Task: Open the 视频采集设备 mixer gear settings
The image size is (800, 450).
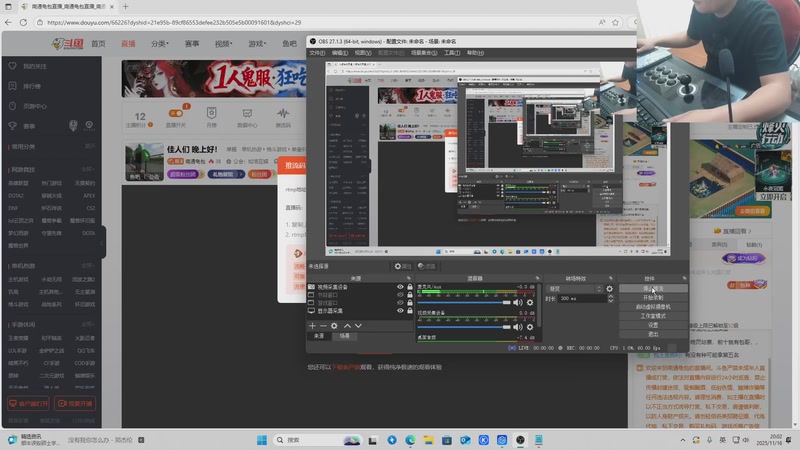Action: (530, 327)
